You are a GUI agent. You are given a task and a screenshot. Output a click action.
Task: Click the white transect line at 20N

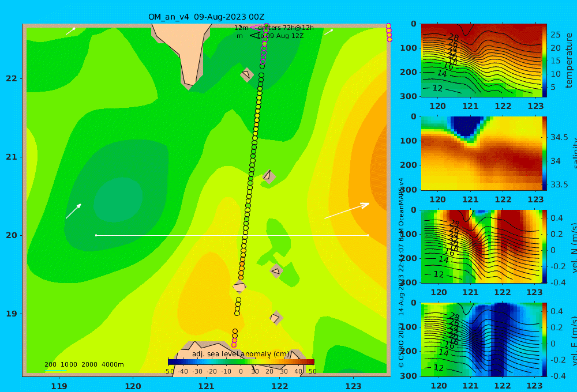[232, 235]
